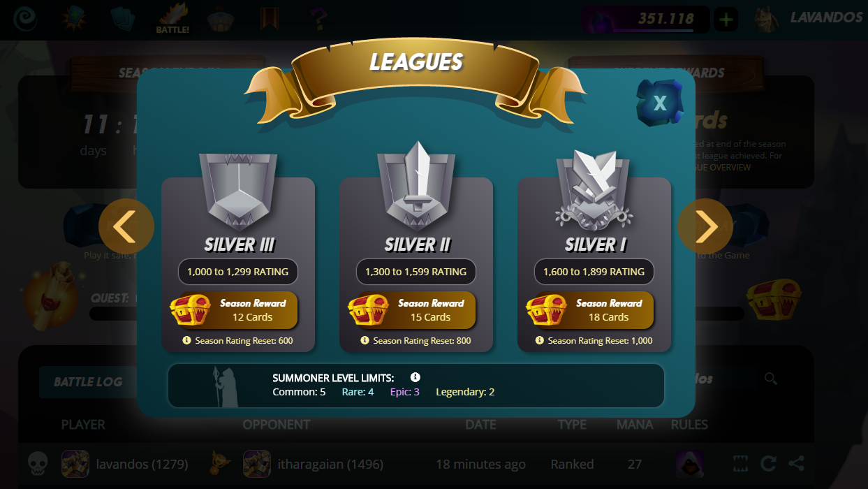This screenshot has width=868, height=489.
Task: Show info for Season Rating Reset: 1,000
Action: [x=539, y=340]
